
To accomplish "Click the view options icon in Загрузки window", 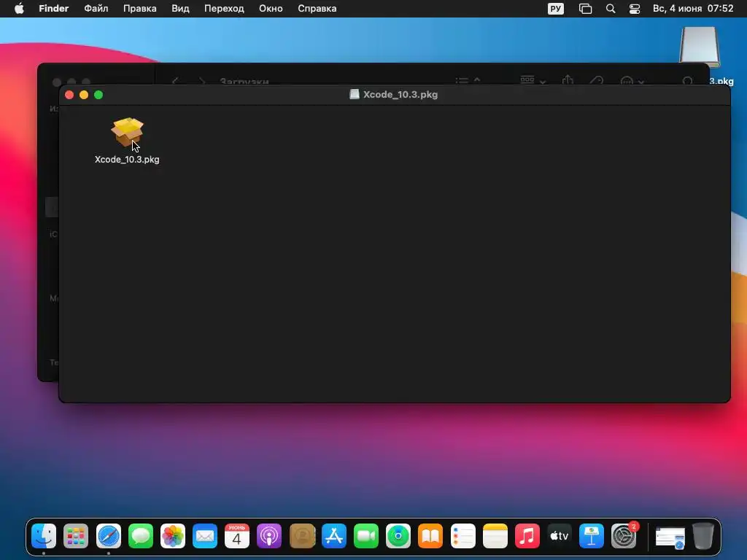I will coord(468,80).
